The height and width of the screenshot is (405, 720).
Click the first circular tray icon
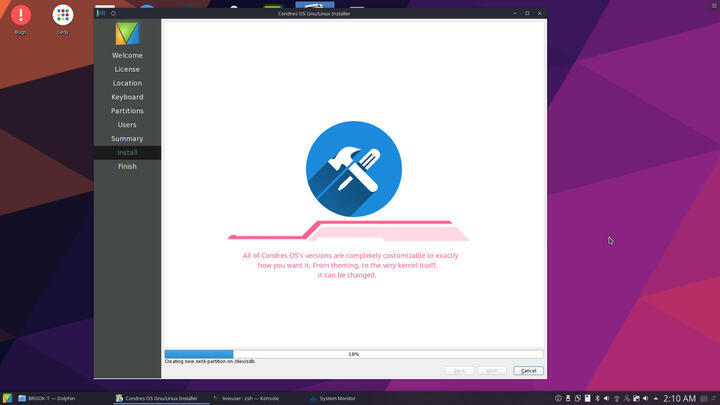[558, 398]
